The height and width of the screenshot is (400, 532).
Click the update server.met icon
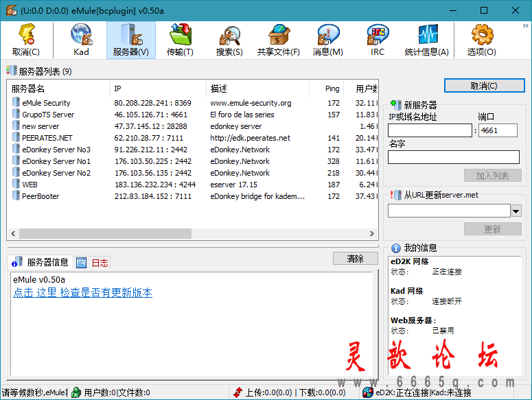tap(395, 195)
